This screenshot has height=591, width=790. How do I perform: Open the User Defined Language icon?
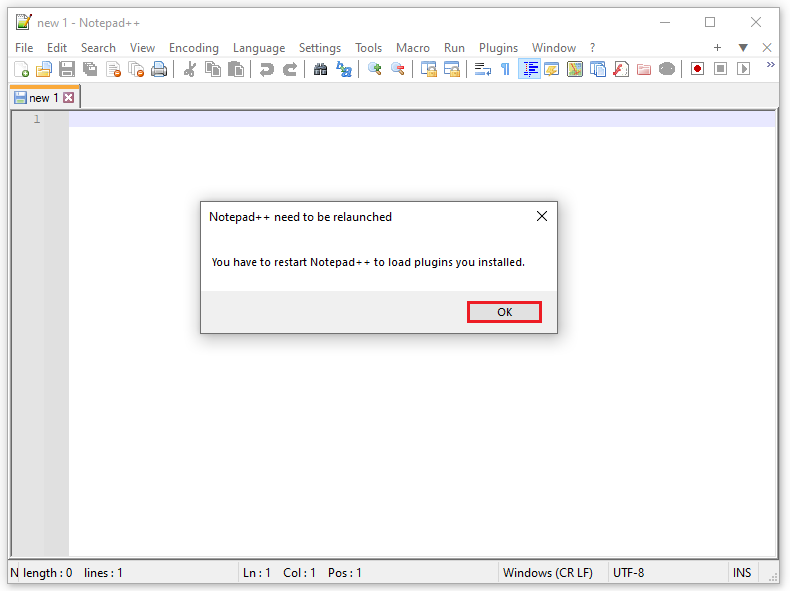[x=552, y=69]
